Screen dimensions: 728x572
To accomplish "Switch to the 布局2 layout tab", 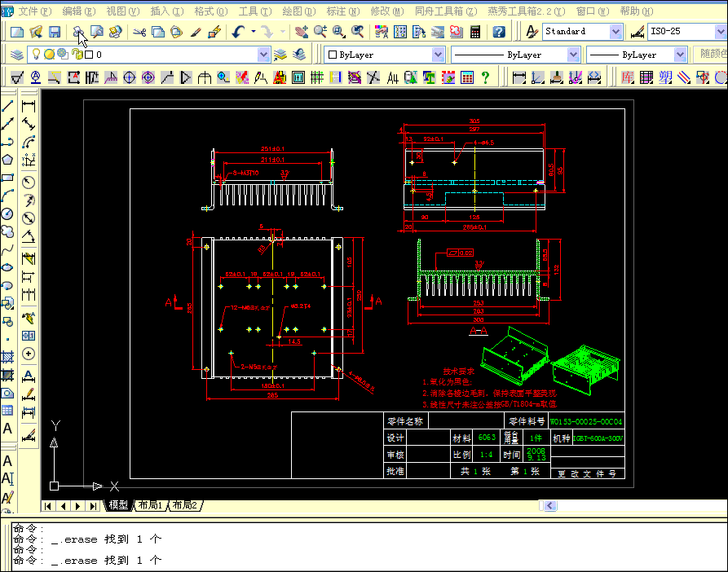I will click(185, 505).
